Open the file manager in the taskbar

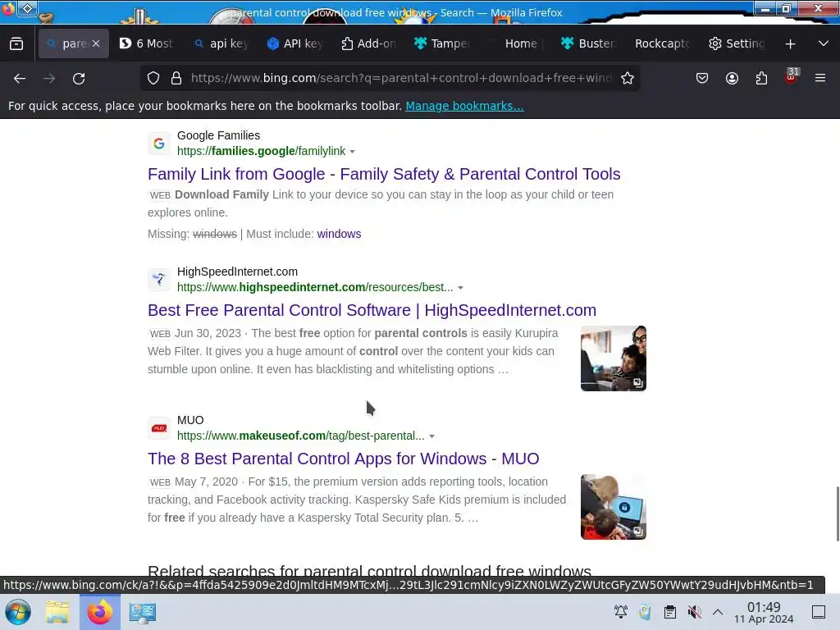point(57,612)
